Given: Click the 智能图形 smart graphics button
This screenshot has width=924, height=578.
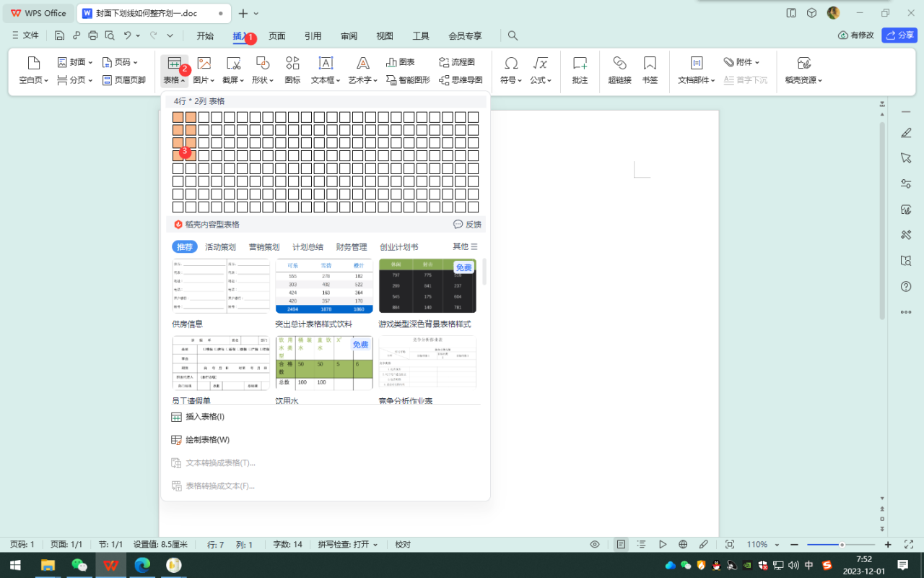Looking at the screenshot, I should (x=408, y=80).
